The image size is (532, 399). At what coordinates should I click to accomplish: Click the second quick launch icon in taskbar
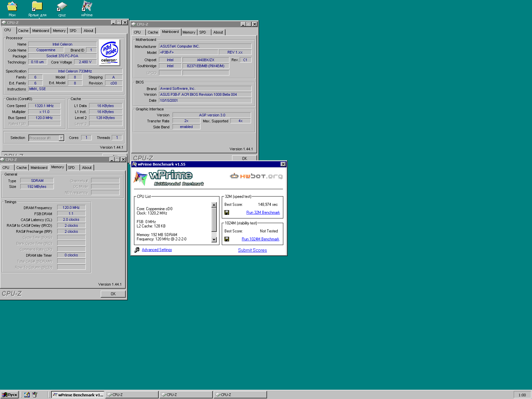coord(35,395)
